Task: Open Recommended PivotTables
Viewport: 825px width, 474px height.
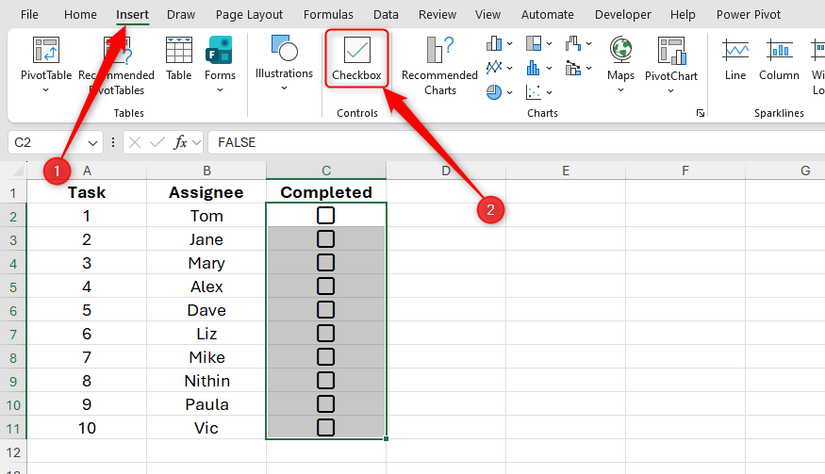Action: pos(116,66)
